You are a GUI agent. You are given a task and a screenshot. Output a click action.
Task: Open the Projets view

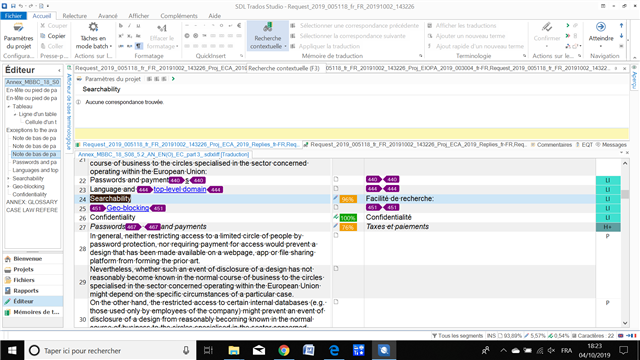[x=33, y=269]
